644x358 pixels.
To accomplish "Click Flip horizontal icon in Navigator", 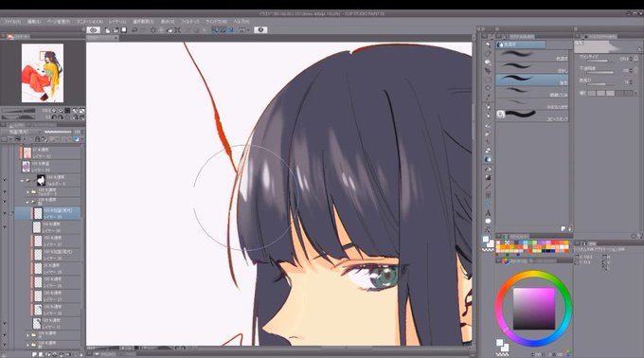I will coord(76,117).
